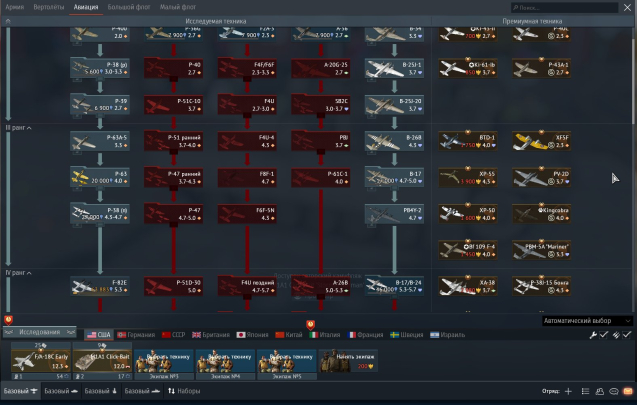Click the B-17 bomber card
This screenshot has height=405, width=637.
tap(393, 178)
